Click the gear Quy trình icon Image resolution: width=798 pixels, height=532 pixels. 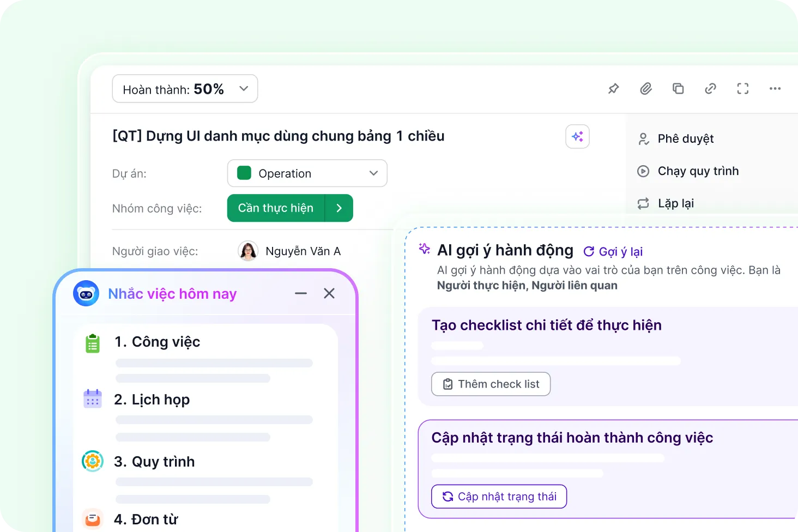tap(93, 461)
